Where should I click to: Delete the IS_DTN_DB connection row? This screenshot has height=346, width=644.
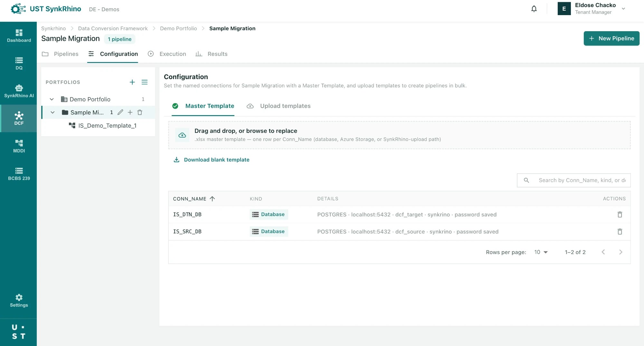620,214
